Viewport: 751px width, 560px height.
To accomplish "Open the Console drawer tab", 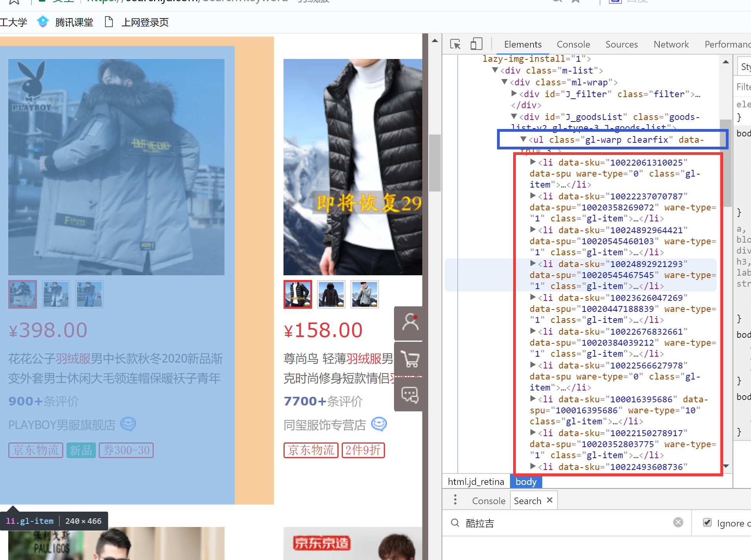I will pyautogui.click(x=488, y=500).
